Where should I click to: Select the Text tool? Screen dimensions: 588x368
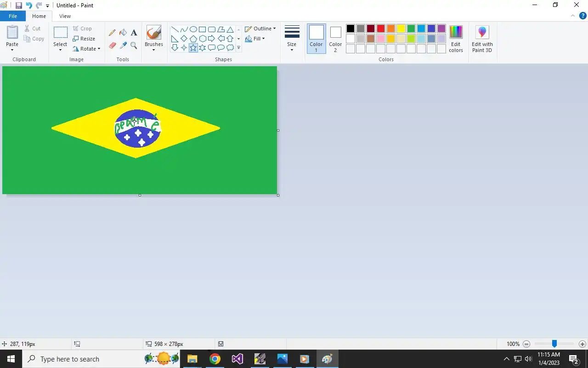click(x=134, y=33)
